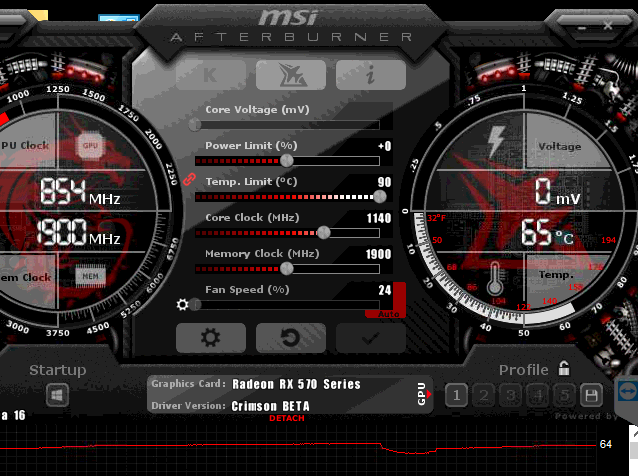The image size is (638, 476).
Task: Toggle the Profile lock icon
Action: [x=564, y=369]
